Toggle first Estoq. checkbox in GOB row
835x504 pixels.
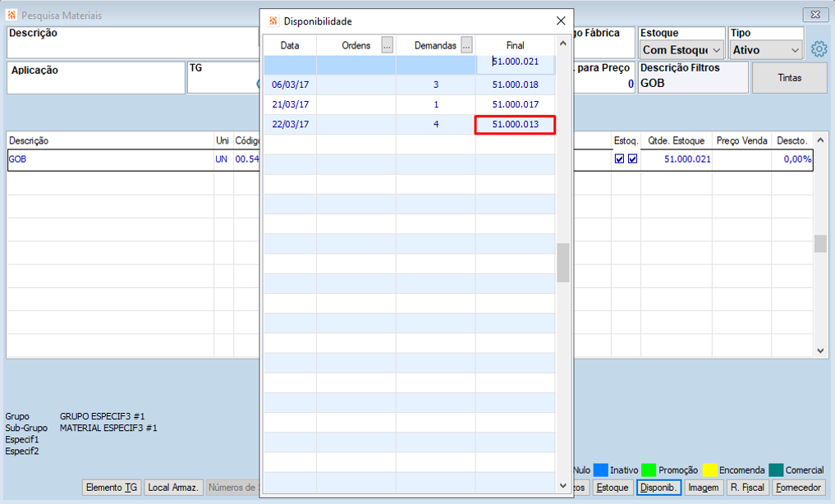tap(619, 158)
